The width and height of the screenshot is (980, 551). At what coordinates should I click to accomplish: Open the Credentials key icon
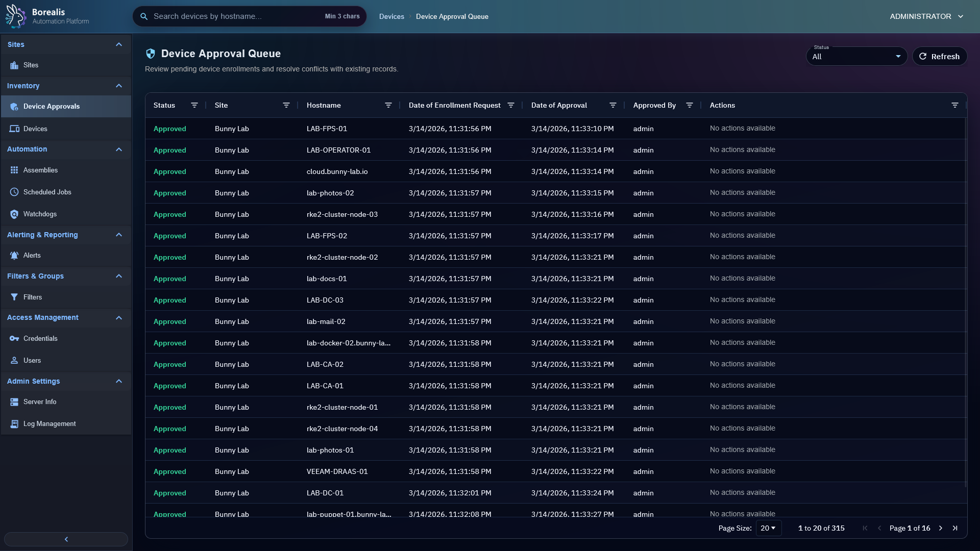[x=14, y=339]
